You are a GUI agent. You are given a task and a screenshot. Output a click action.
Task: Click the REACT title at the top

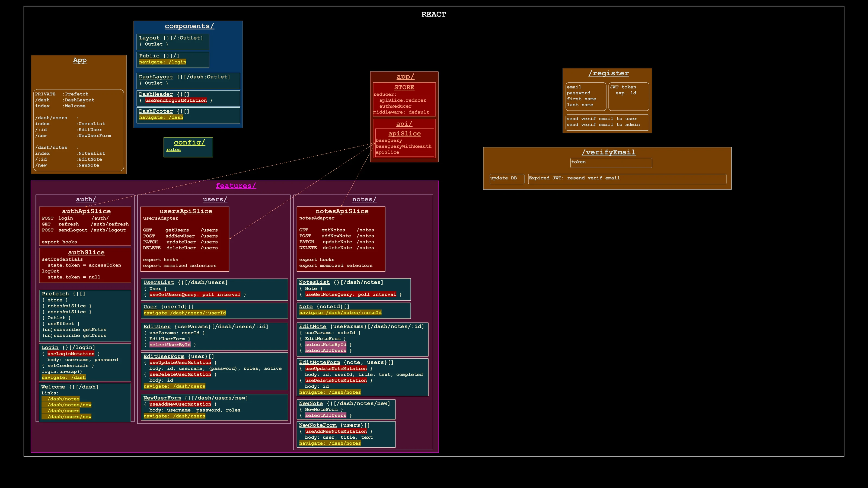tap(433, 14)
